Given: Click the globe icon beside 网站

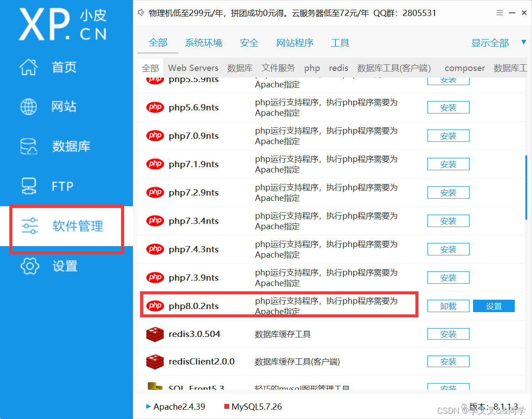Looking at the screenshot, I should coord(29,106).
